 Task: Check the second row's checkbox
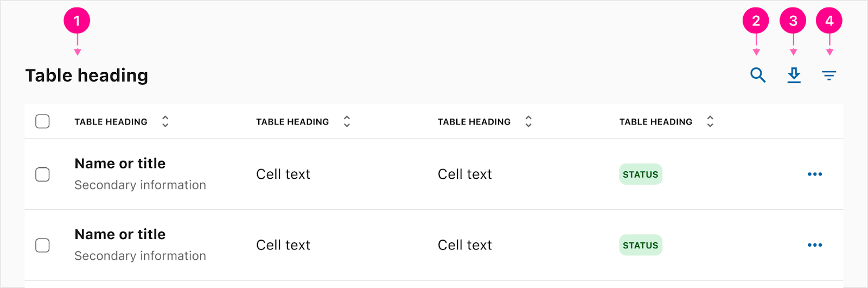pyautogui.click(x=42, y=245)
